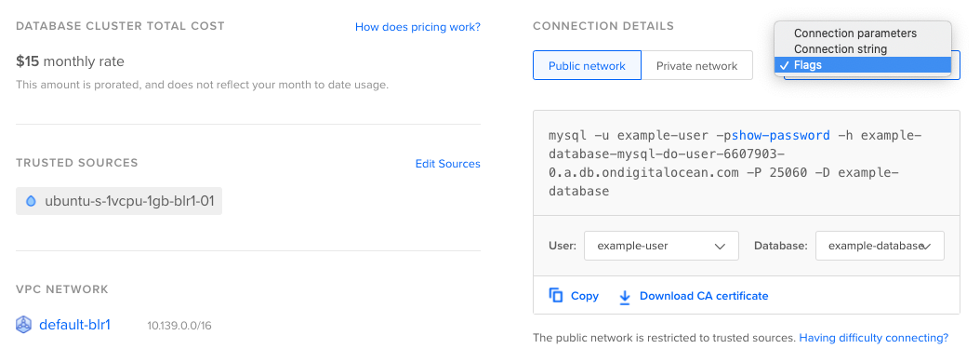Click Download CA certificate link
The height and width of the screenshot is (362, 980).
(704, 296)
